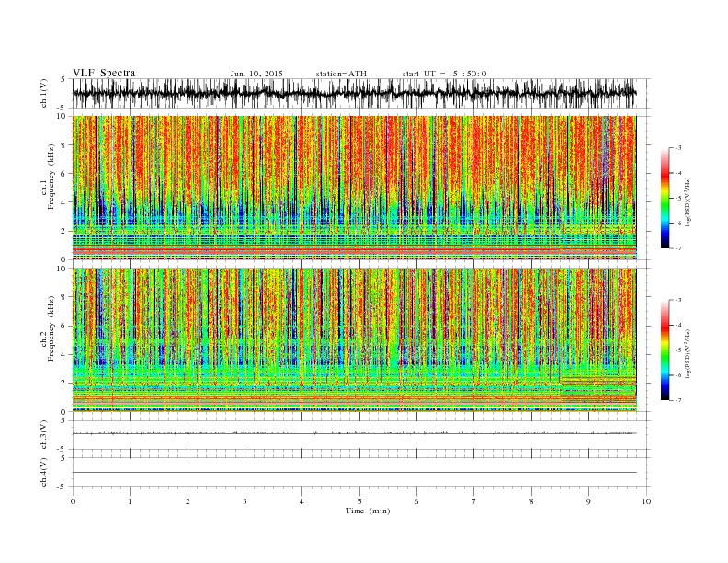Screen dimensions: 728x563
Task: Click the ch.1 waveform trace panel
Action: pos(361,93)
